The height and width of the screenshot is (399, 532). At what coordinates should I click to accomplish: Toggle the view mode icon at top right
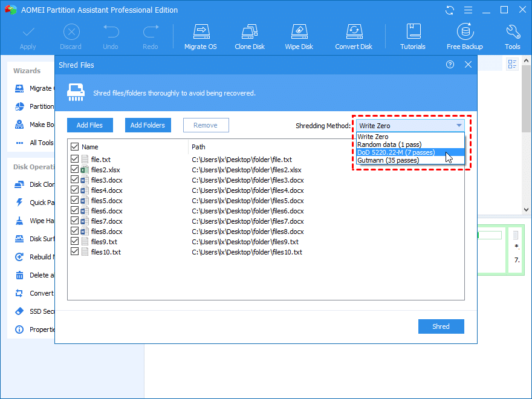pyautogui.click(x=512, y=64)
